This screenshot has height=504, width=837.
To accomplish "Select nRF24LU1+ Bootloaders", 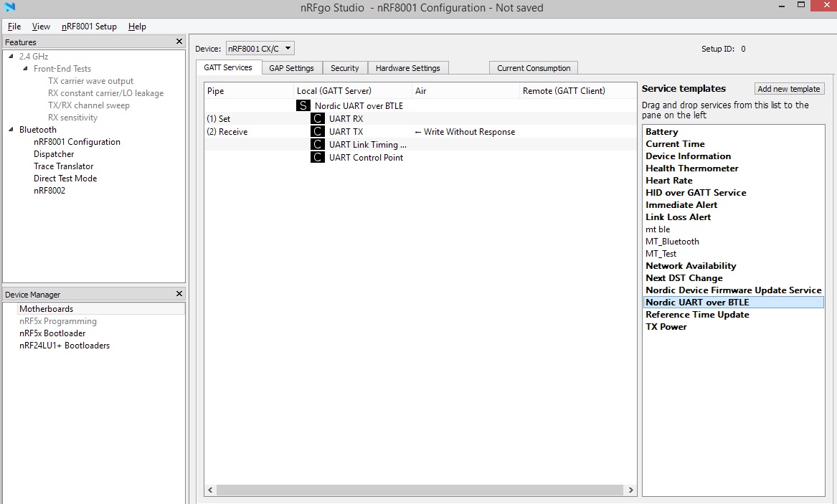I will 65,346.
